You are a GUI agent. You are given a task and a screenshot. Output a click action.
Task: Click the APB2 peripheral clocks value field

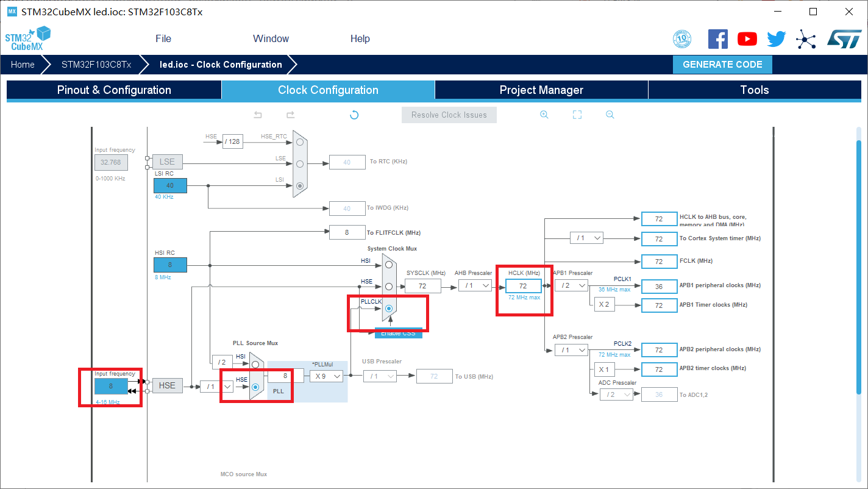tap(659, 350)
